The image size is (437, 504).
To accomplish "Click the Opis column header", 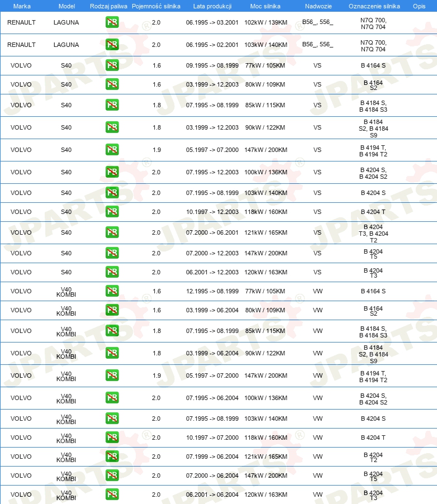I will click(x=419, y=6).
